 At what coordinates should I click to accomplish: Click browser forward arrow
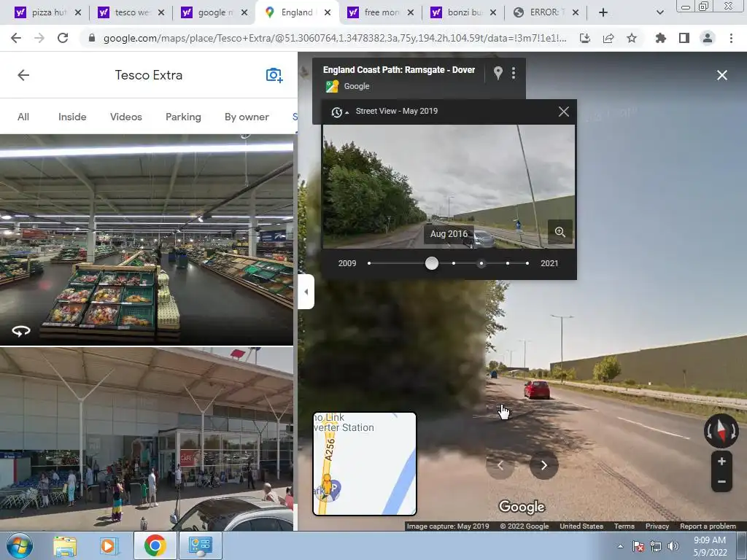point(39,38)
